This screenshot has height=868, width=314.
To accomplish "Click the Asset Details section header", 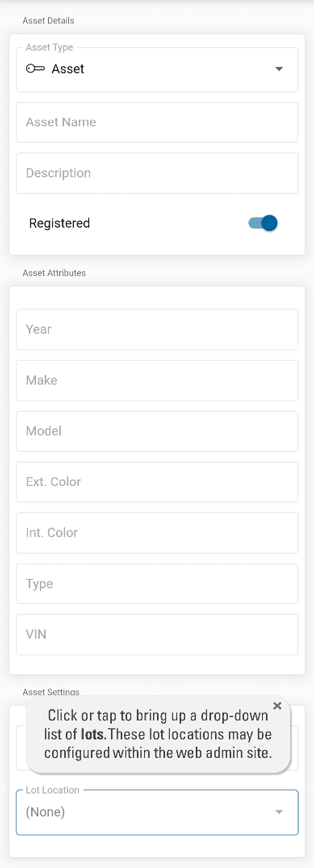I will click(48, 21).
